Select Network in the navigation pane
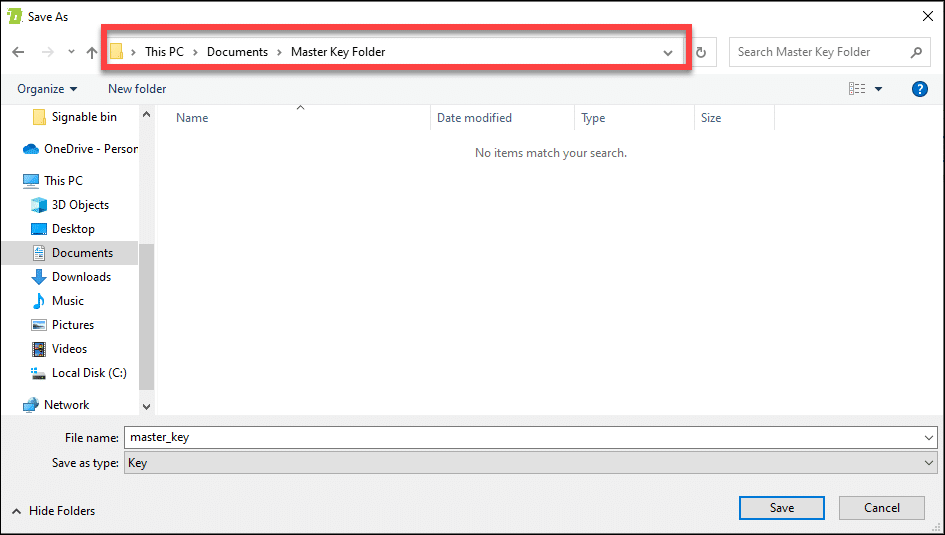 coord(66,405)
